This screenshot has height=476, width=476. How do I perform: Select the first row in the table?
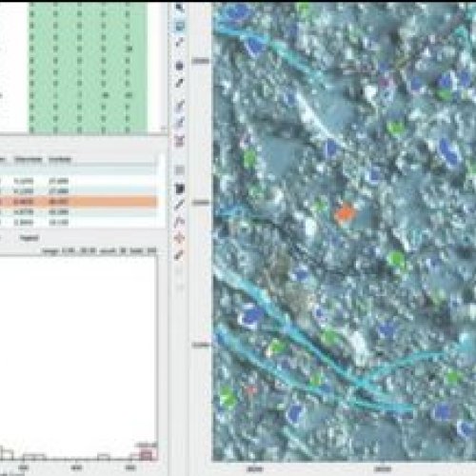pos(78,181)
